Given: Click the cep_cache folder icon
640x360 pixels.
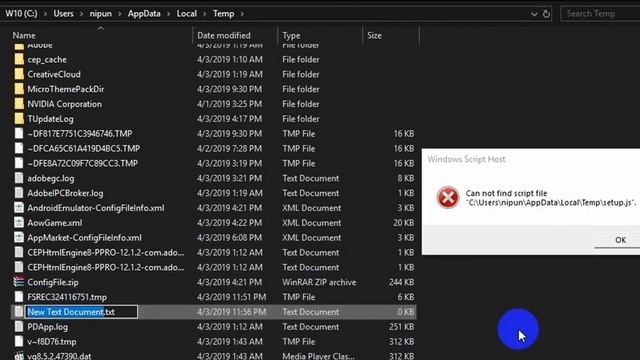Looking at the screenshot, I should pos(19,60).
